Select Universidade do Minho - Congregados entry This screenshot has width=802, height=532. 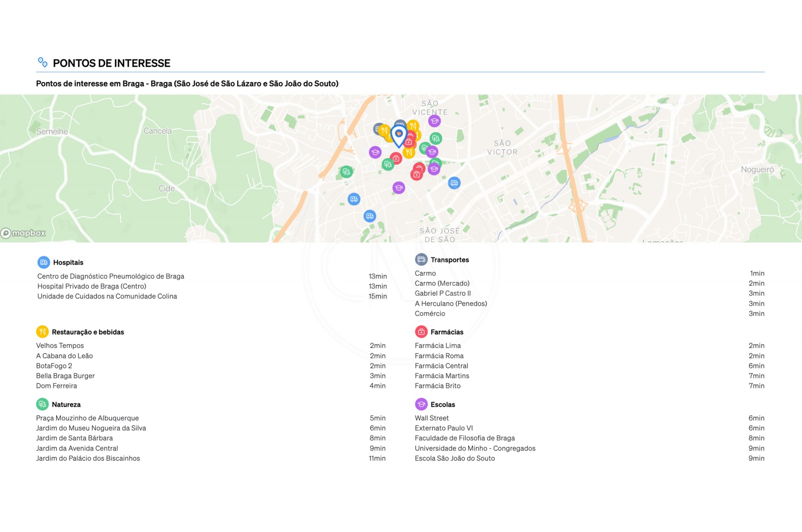(x=475, y=448)
